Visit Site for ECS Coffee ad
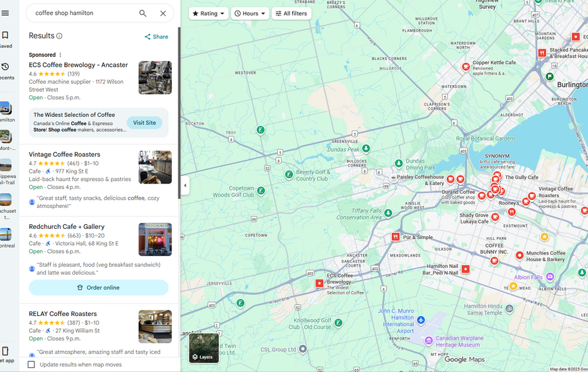Image resolution: width=588 pixels, height=372 pixels. [x=145, y=122]
